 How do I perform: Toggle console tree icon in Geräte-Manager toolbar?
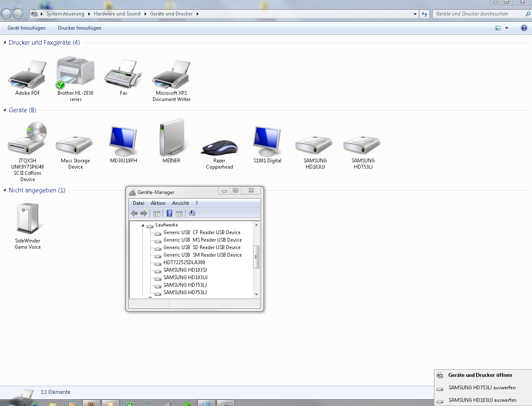157,214
